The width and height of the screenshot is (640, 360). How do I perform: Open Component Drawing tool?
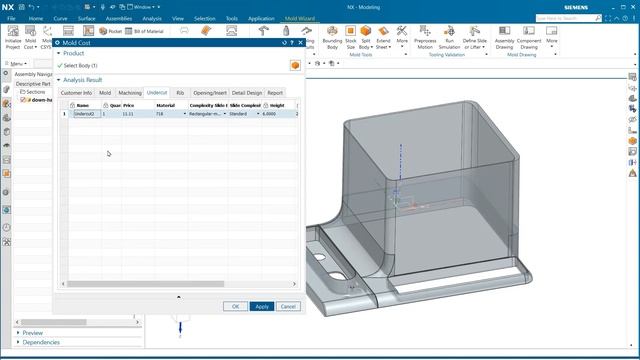coord(529,31)
